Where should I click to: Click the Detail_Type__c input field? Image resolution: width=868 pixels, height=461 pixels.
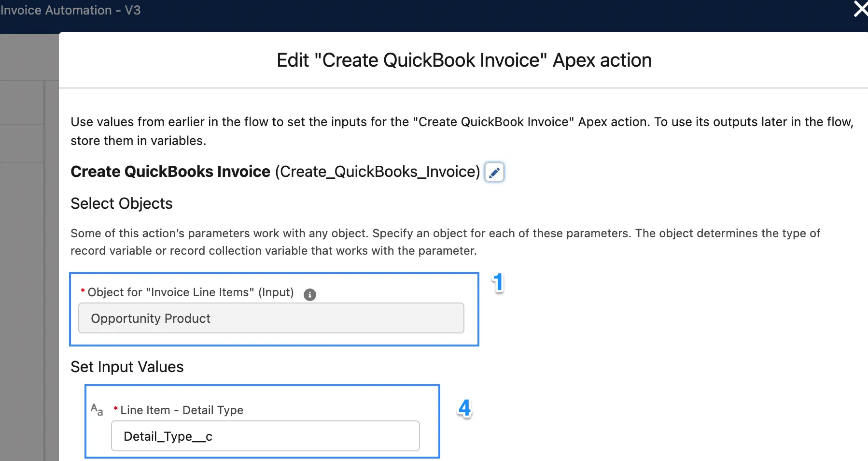click(x=266, y=436)
